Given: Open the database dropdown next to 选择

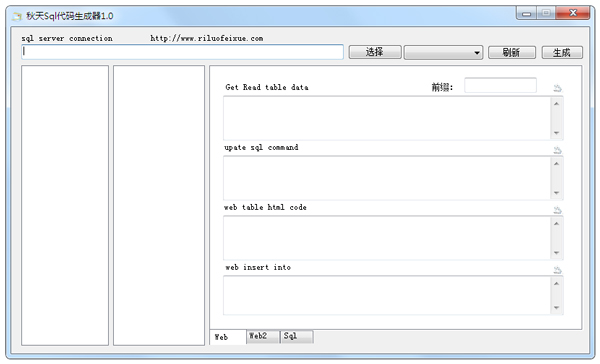Looking at the screenshot, I should 443,52.
